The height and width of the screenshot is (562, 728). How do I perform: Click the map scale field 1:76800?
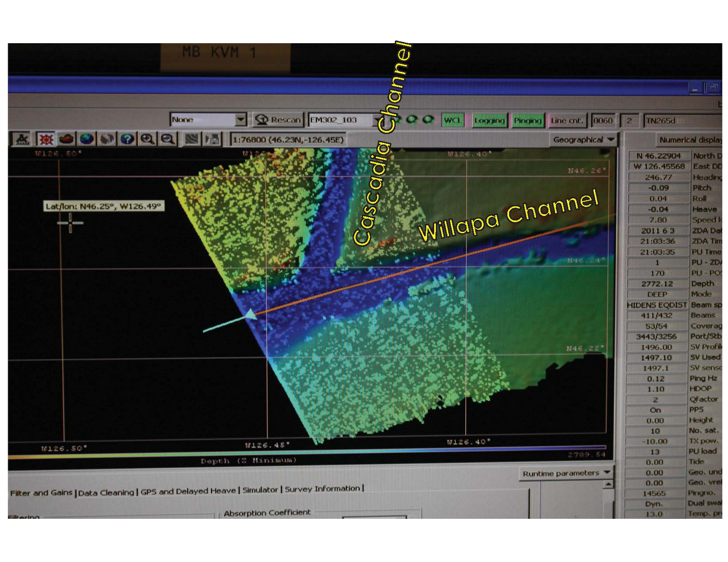click(288, 140)
